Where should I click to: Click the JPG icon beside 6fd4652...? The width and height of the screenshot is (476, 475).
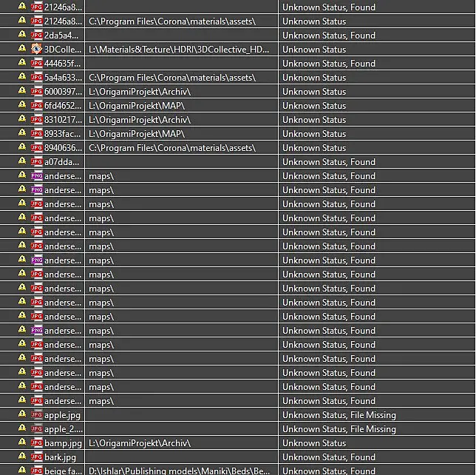click(36, 106)
